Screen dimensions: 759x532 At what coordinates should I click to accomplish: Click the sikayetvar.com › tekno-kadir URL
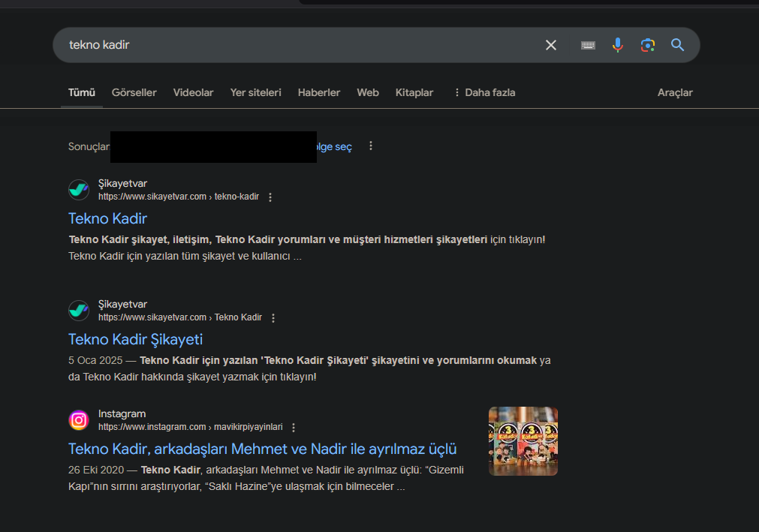tap(179, 197)
